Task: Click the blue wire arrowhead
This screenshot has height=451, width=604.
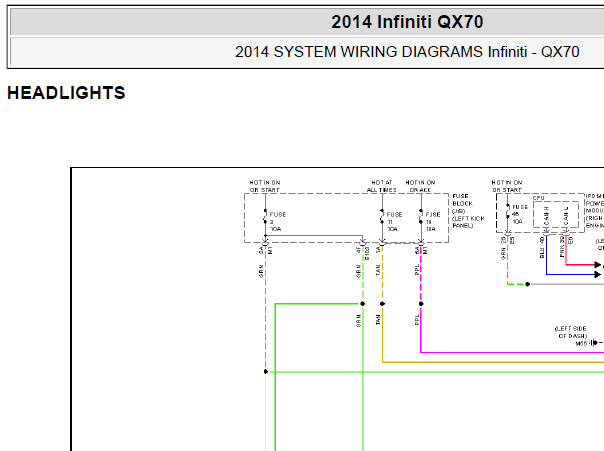Action: point(597,275)
